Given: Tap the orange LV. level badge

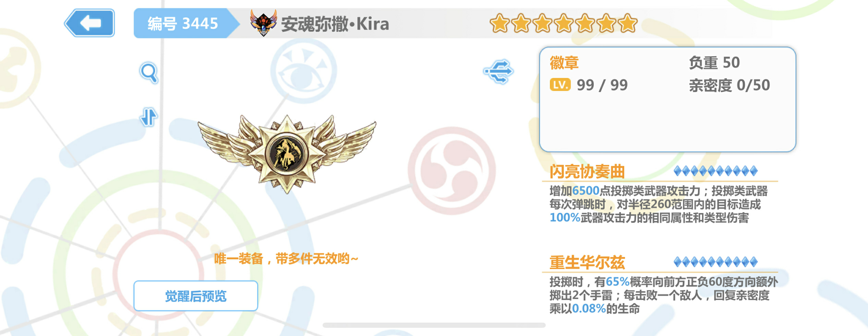Looking at the screenshot, I should click(560, 84).
